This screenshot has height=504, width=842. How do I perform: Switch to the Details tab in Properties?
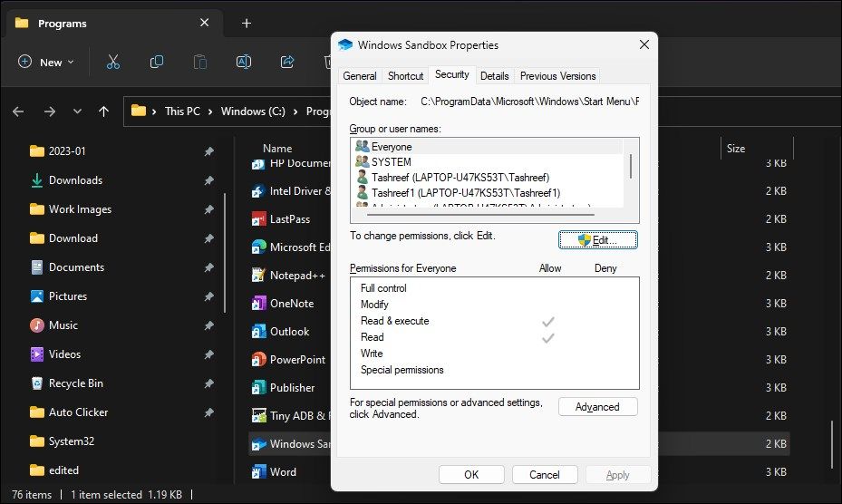click(494, 76)
